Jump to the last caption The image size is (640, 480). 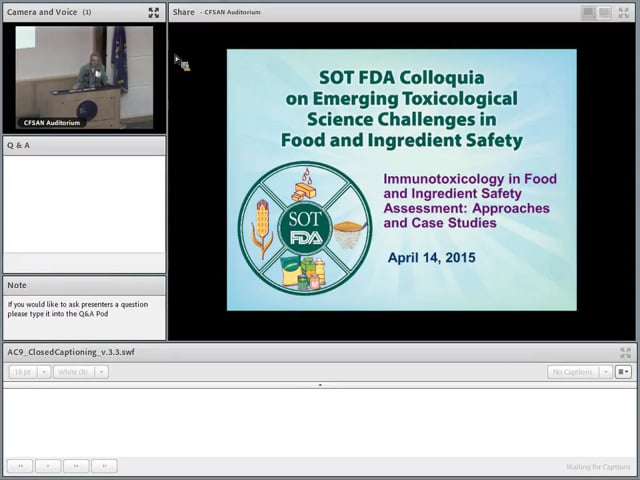pos(104,466)
